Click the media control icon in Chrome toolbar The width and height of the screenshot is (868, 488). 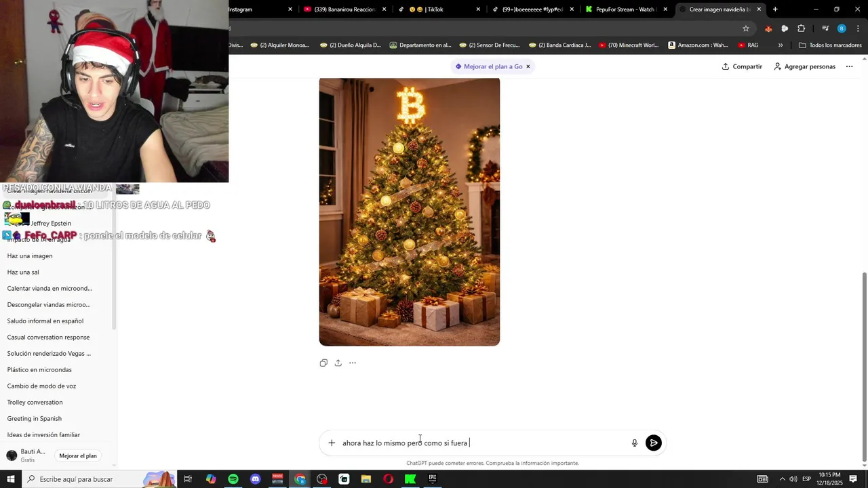click(825, 28)
